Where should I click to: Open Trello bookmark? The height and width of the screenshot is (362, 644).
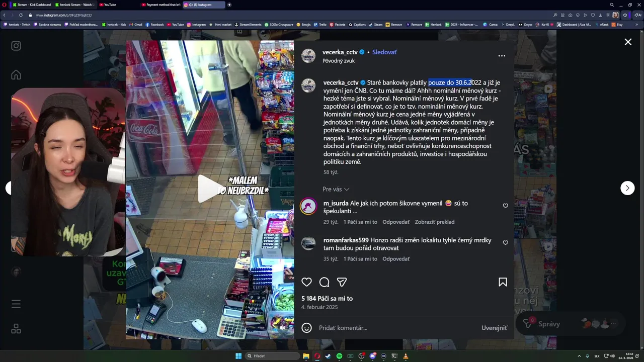(x=320, y=24)
